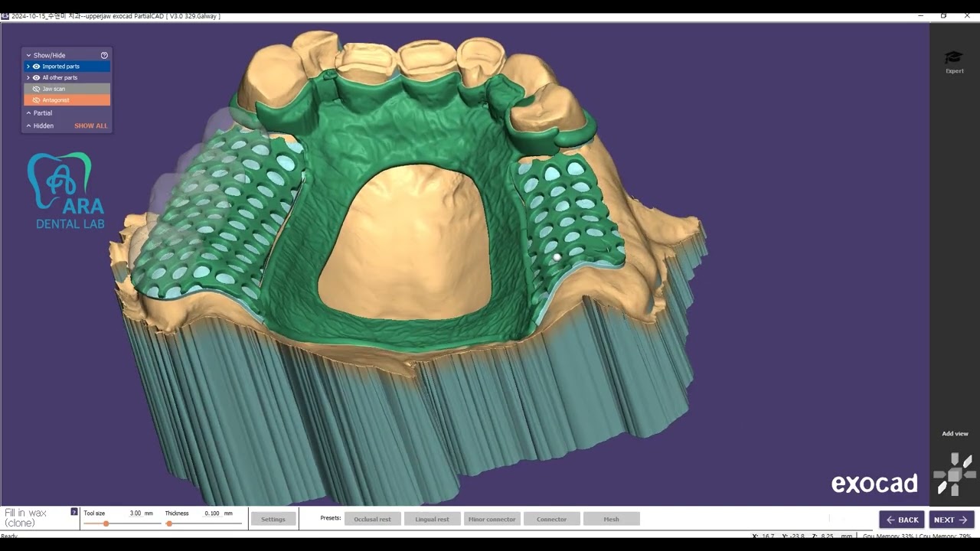Click the Expert mode graduation cap icon
980x551 pixels.
(953, 57)
